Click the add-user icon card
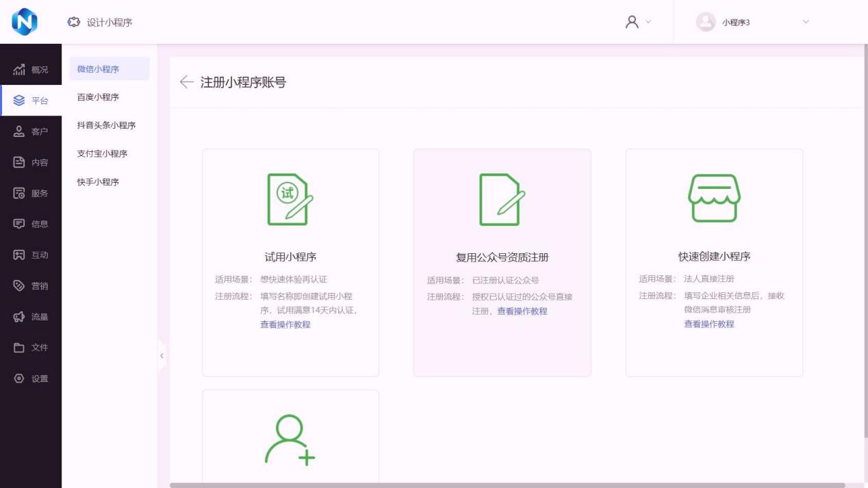 (x=290, y=439)
